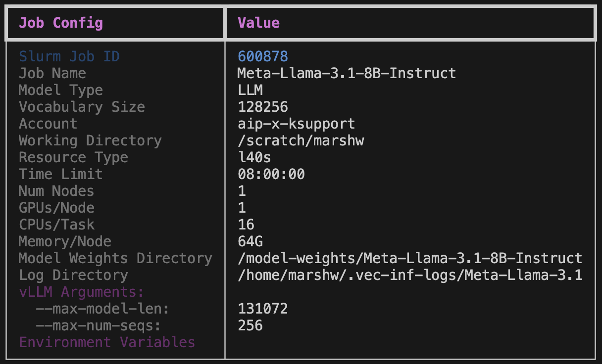Image resolution: width=602 pixels, height=364 pixels.
Task: Click the time limit value '08:00:00'
Action: [x=271, y=174]
